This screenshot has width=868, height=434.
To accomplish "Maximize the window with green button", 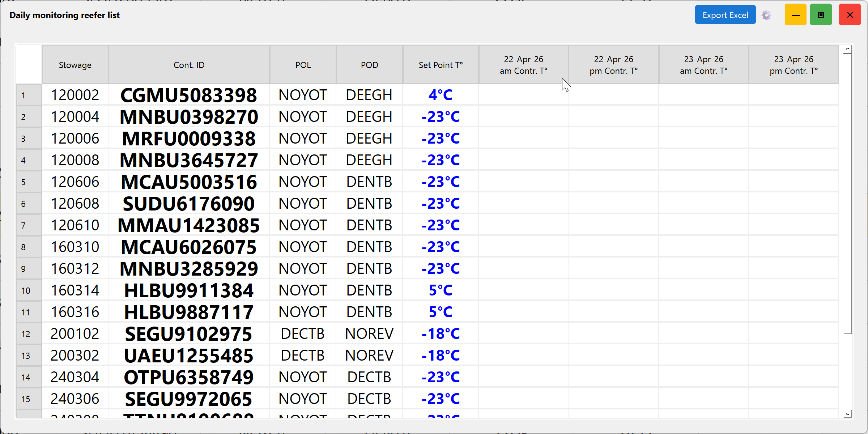I will 821,15.
